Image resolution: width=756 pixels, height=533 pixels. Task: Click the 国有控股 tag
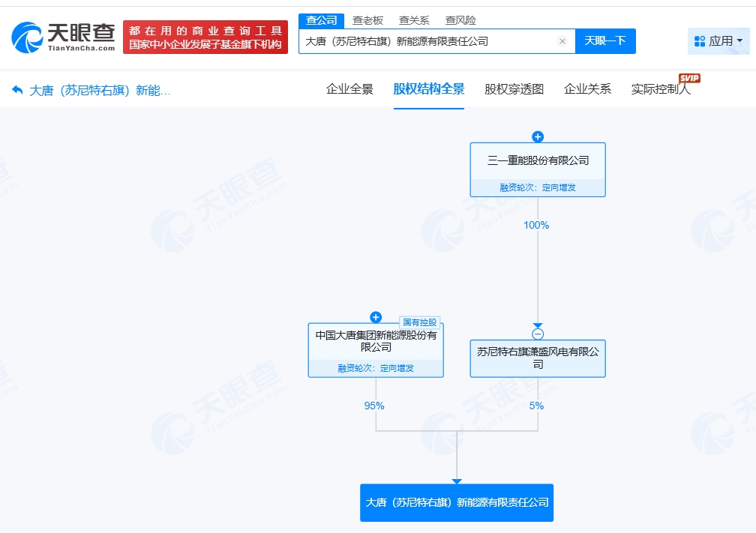click(419, 322)
